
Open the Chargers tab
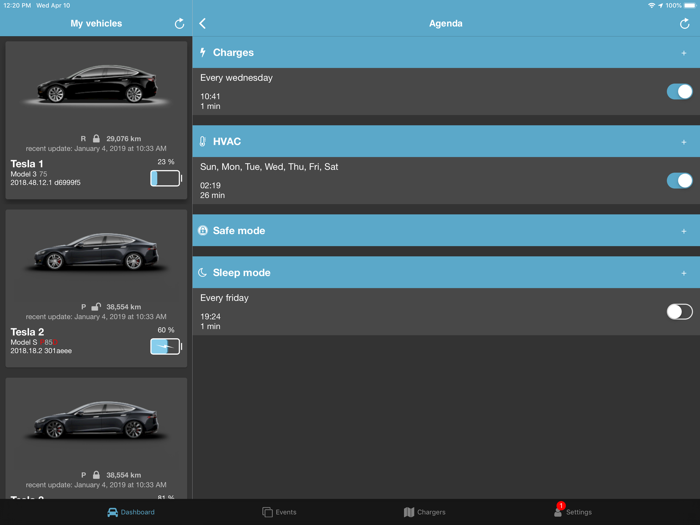[x=424, y=512]
